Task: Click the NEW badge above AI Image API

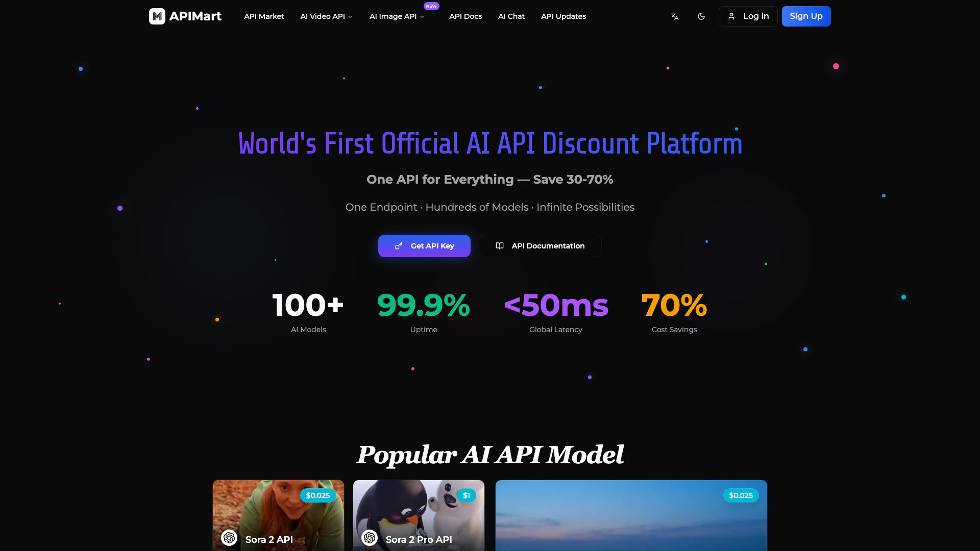Action: click(x=431, y=6)
